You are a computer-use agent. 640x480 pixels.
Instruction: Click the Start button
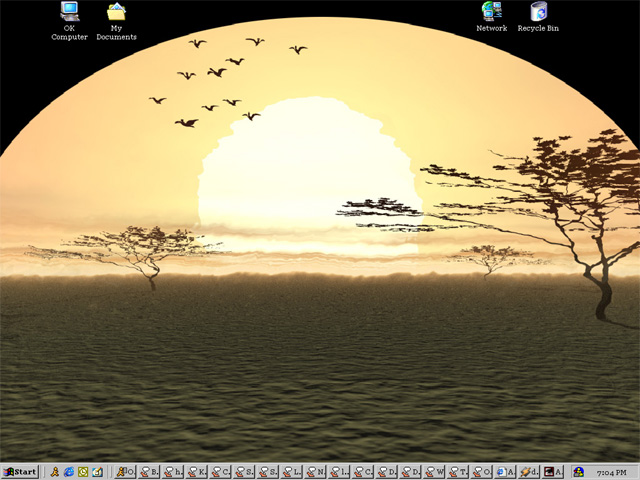[20, 471]
